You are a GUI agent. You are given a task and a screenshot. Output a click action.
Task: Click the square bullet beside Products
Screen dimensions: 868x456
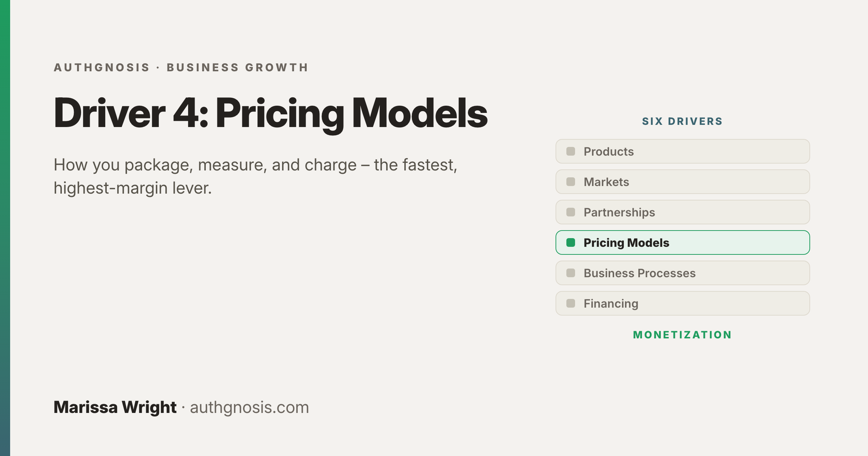pyautogui.click(x=571, y=151)
